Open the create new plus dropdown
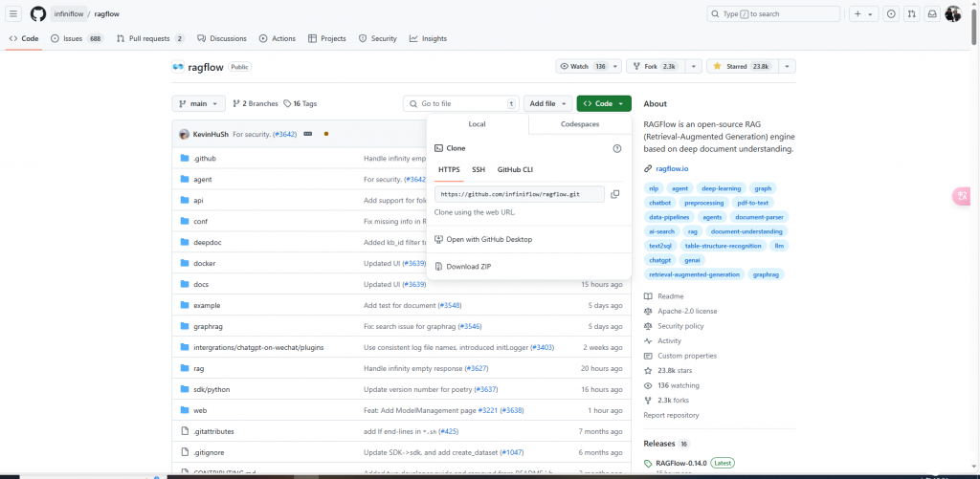The height and width of the screenshot is (479, 980). 864,13
